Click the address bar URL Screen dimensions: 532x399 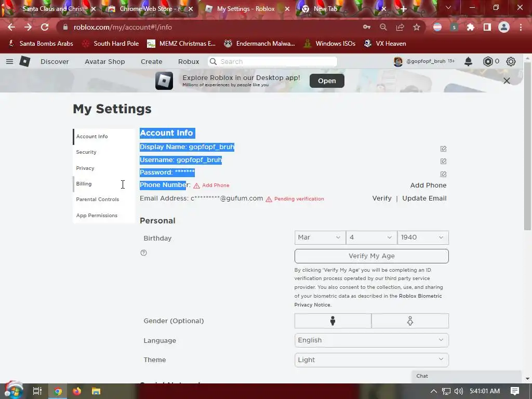(x=123, y=27)
